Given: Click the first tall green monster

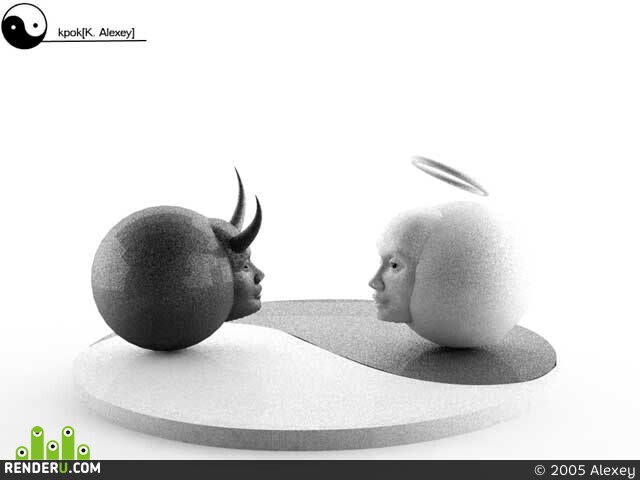Looking at the screenshot, I should 37,443.
